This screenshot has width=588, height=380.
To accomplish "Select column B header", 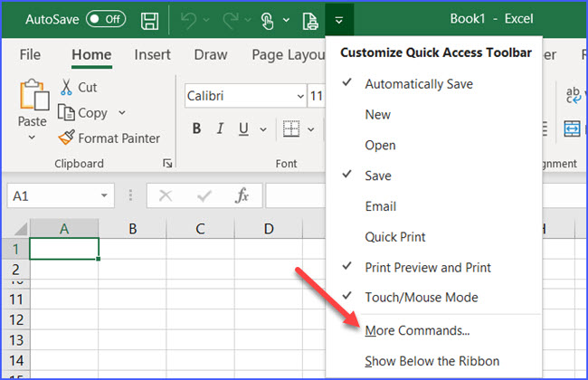I will coord(133,228).
